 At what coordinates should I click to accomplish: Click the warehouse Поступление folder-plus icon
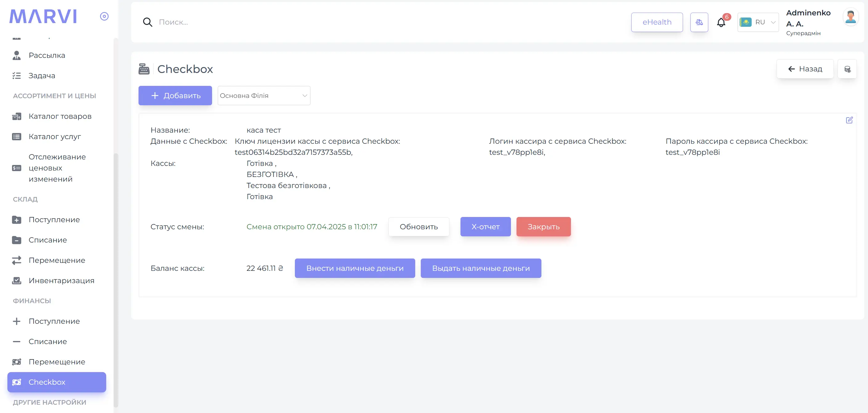(17, 220)
